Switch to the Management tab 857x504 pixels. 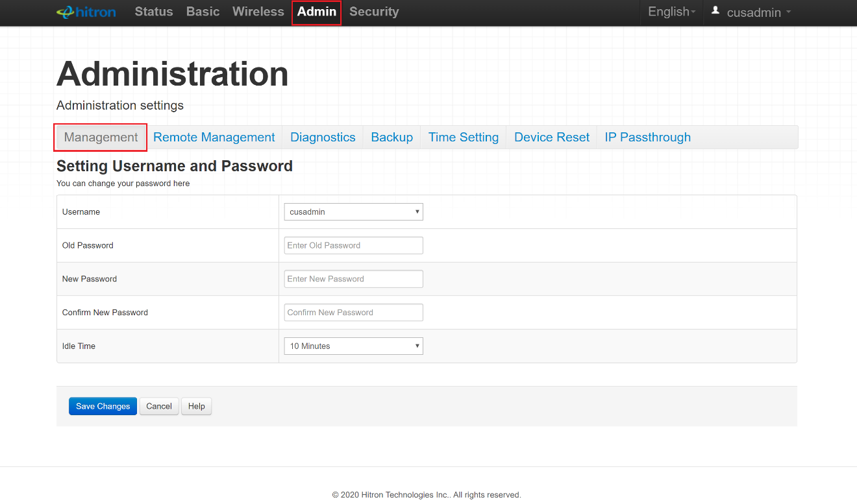(x=101, y=138)
